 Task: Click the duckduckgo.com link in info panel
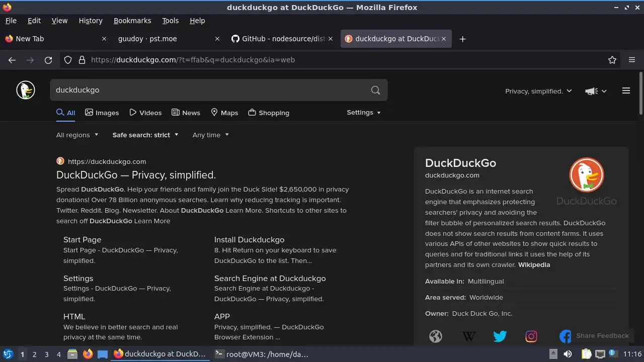(x=452, y=175)
